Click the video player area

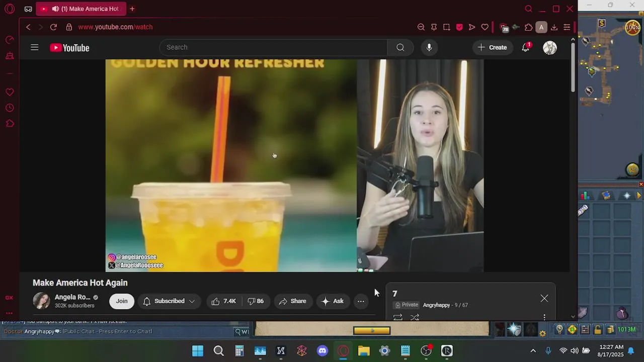pos(294,165)
